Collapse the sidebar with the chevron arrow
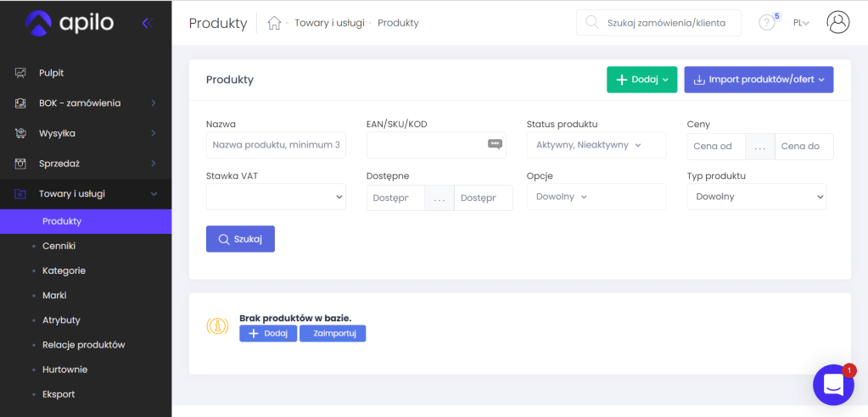Viewport: 868px width, 417px height. point(146,23)
